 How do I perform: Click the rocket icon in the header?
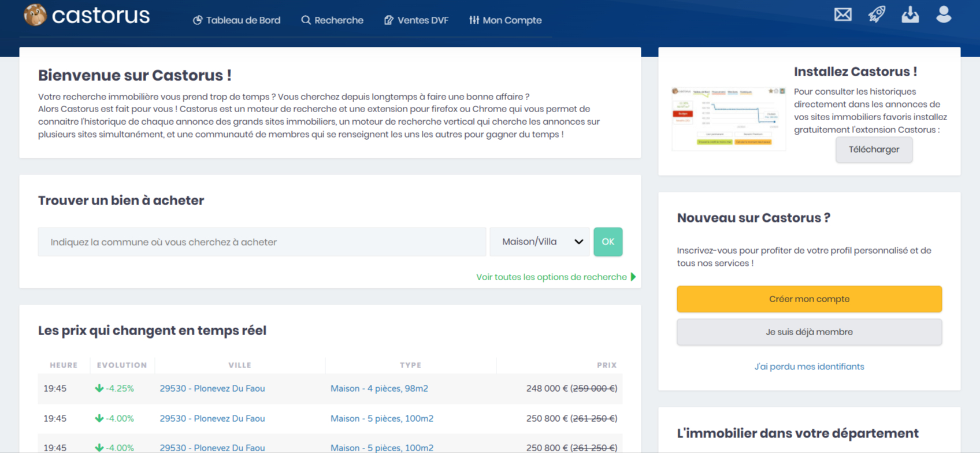coord(877,14)
